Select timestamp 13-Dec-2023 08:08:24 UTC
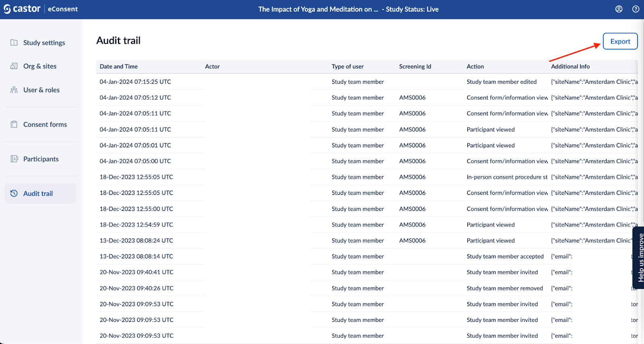Screen dimensions: 644x344 pyautogui.click(x=136, y=241)
